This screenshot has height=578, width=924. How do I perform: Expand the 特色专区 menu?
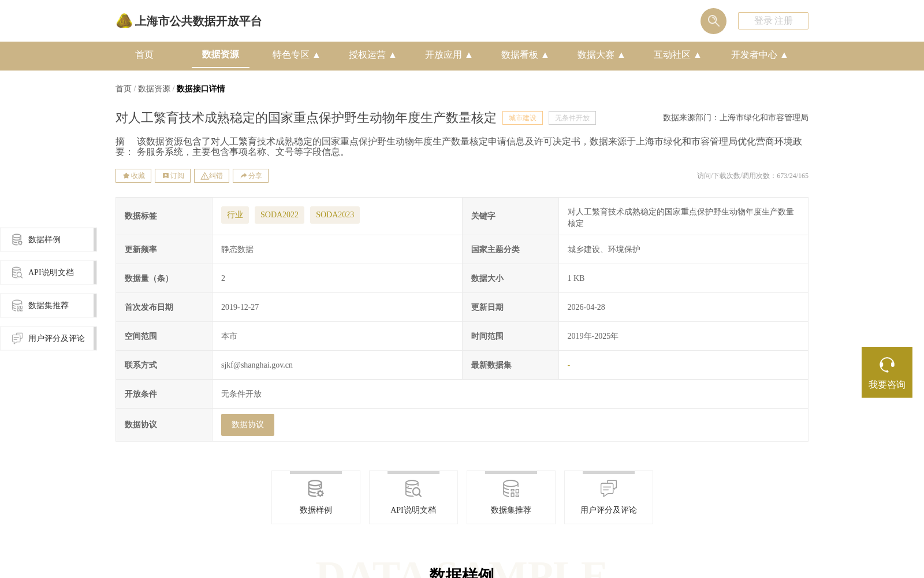(296, 55)
